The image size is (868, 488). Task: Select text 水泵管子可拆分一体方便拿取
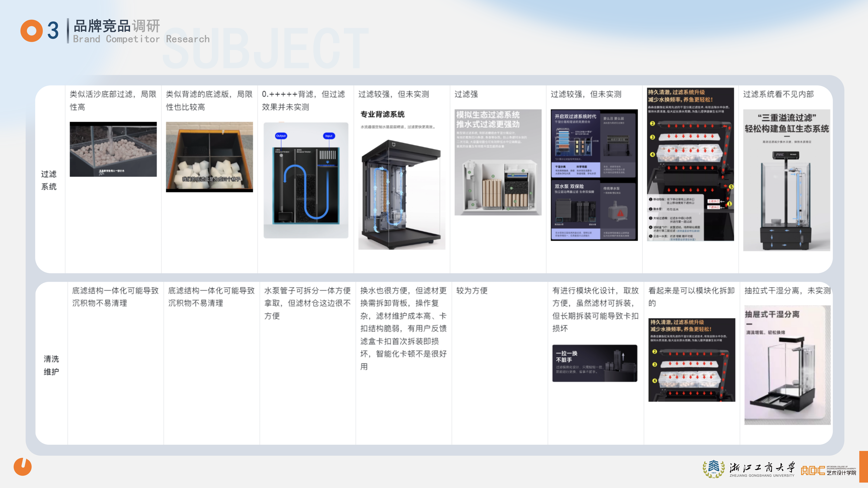(x=307, y=297)
